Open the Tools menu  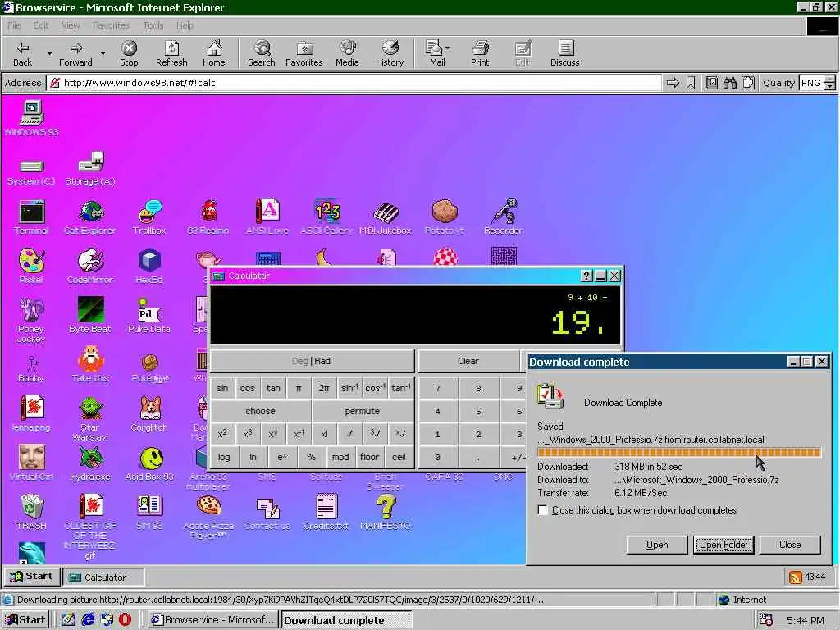point(153,25)
